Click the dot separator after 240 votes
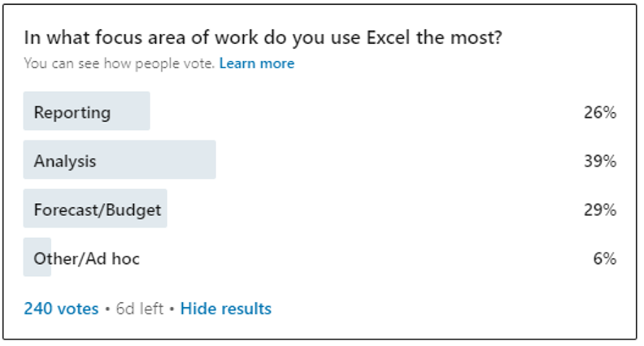 click(107, 309)
